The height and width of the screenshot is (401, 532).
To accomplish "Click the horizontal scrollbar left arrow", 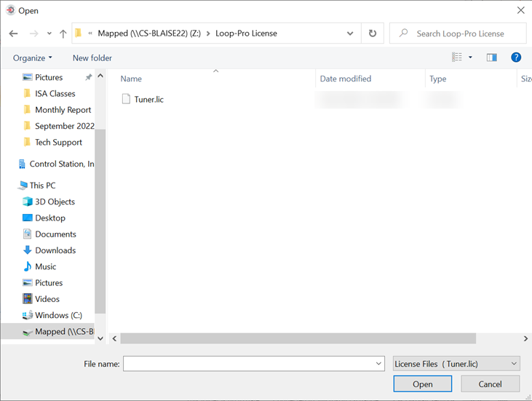I will pyautogui.click(x=115, y=338).
